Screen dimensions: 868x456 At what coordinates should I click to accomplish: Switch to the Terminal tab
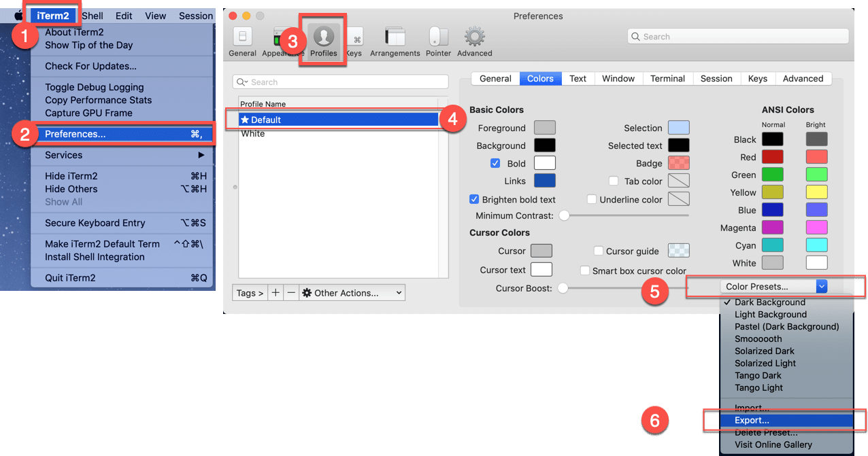point(667,78)
